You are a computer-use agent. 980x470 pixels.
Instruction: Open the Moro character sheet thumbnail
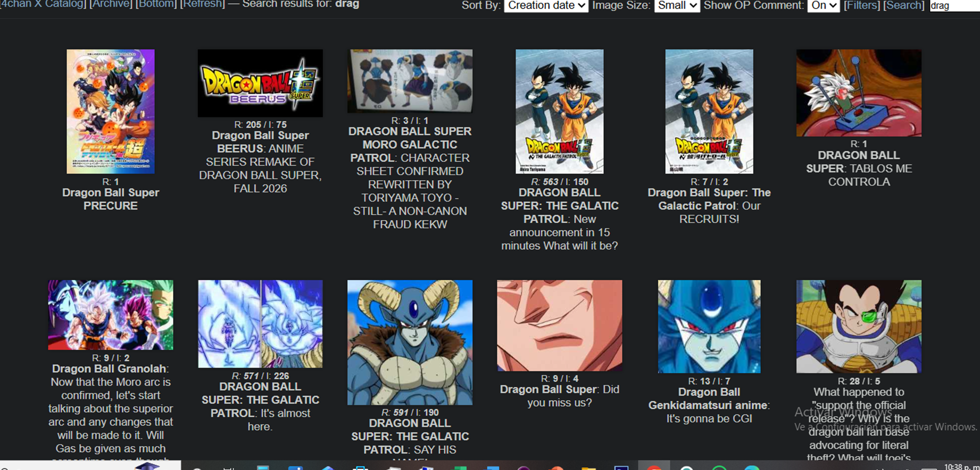pyautogui.click(x=410, y=81)
